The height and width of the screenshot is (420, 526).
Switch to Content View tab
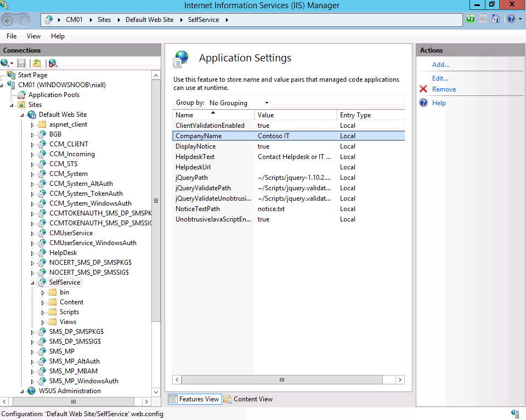(248, 399)
